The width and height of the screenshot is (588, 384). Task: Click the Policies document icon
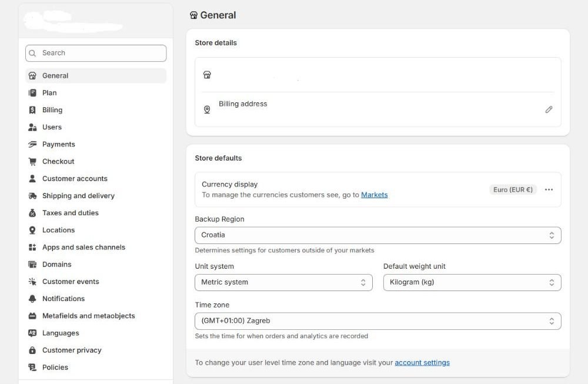click(x=32, y=368)
